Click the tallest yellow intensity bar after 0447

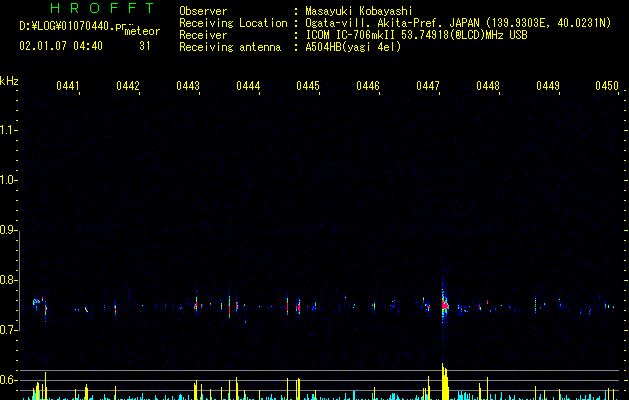click(x=443, y=381)
